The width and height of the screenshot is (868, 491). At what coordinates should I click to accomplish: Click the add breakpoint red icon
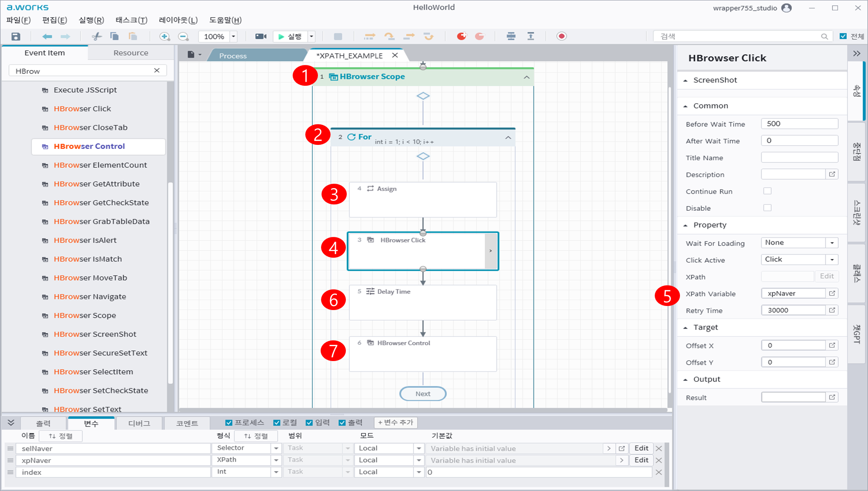461,37
